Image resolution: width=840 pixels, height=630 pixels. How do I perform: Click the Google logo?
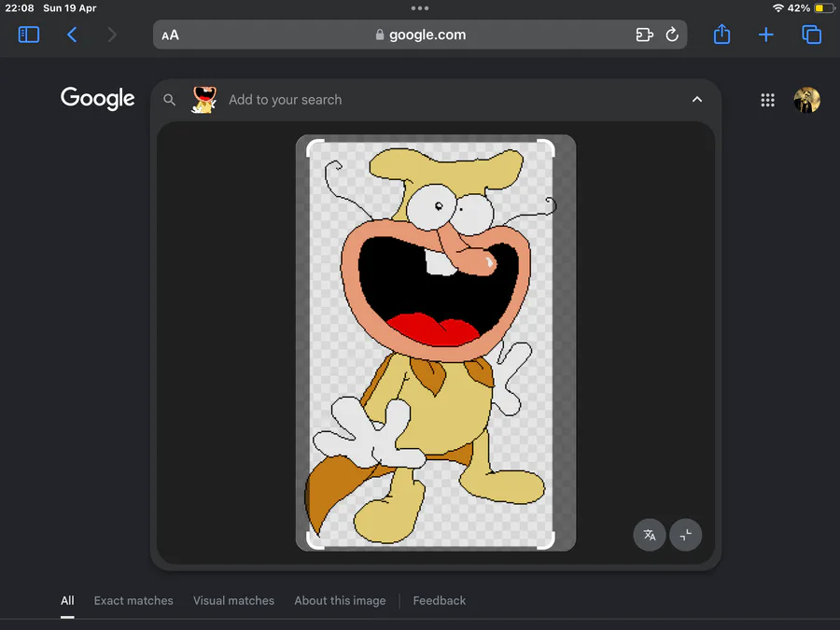[97, 99]
